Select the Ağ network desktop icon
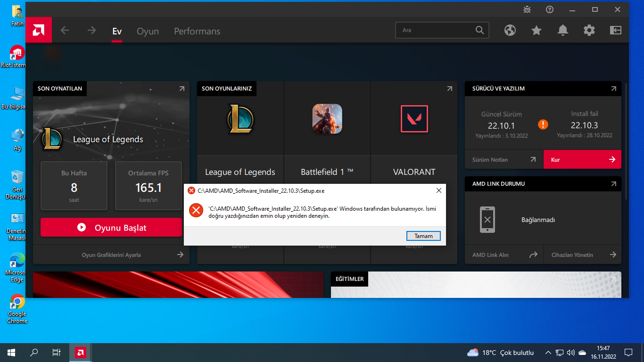This screenshot has height=362, width=644. click(x=17, y=140)
